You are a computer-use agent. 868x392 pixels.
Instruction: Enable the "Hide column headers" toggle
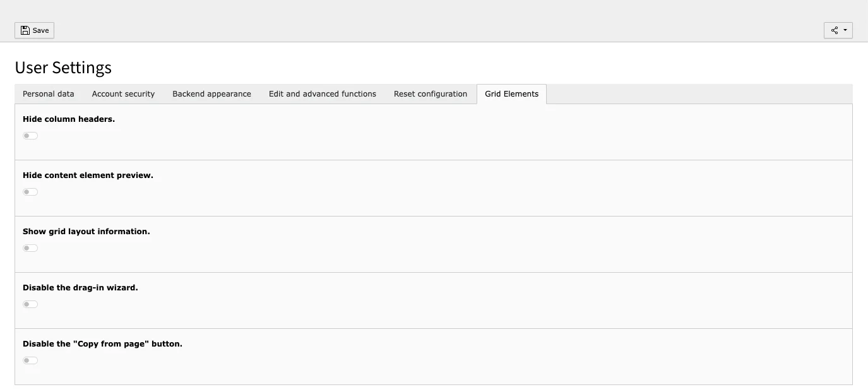coord(30,135)
